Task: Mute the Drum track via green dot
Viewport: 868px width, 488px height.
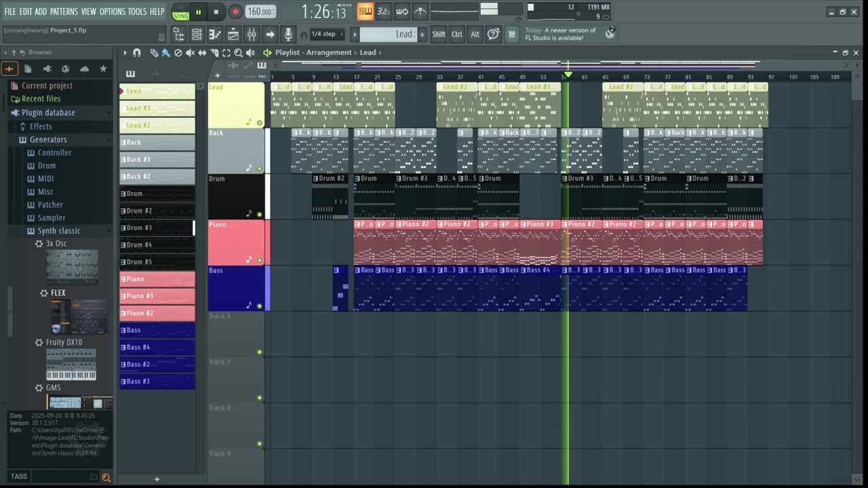Action: (259, 214)
